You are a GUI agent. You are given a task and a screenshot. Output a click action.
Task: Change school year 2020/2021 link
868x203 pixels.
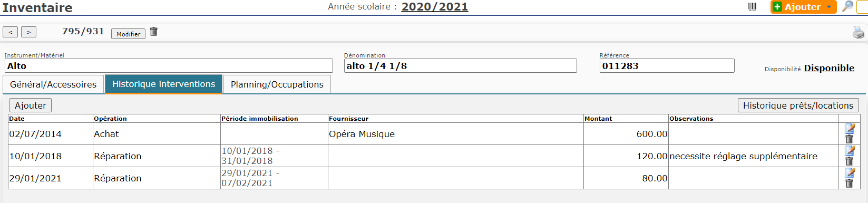[x=435, y=7]
